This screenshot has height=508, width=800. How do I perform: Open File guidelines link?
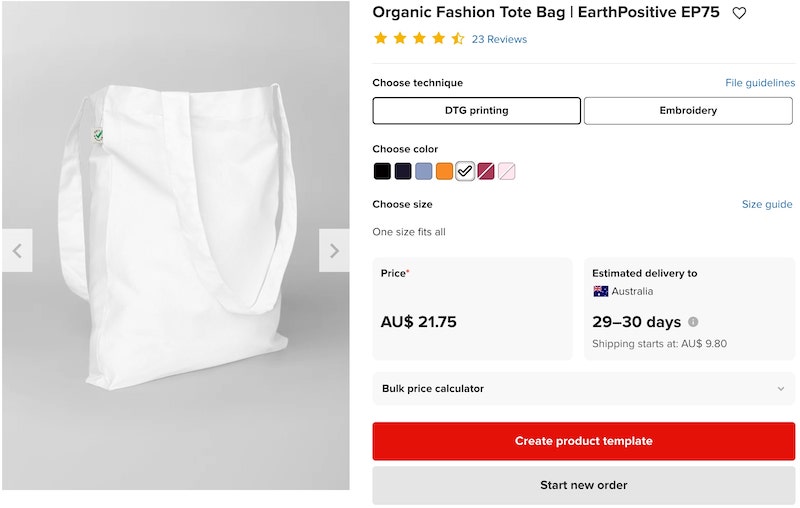pos(759,83)
